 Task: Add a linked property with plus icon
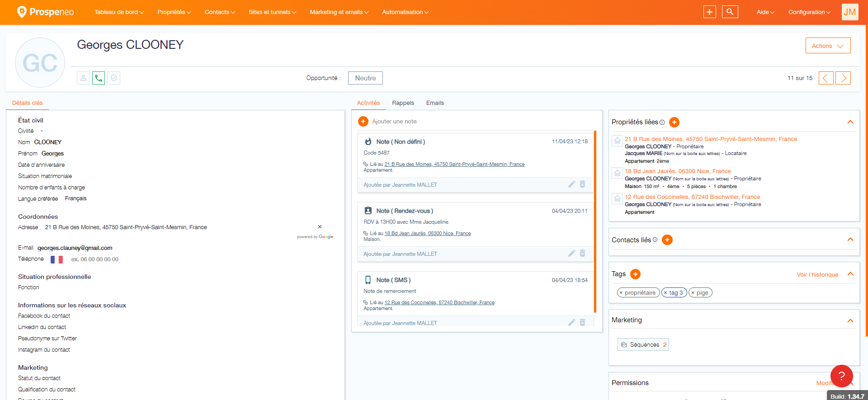(674, 122)
